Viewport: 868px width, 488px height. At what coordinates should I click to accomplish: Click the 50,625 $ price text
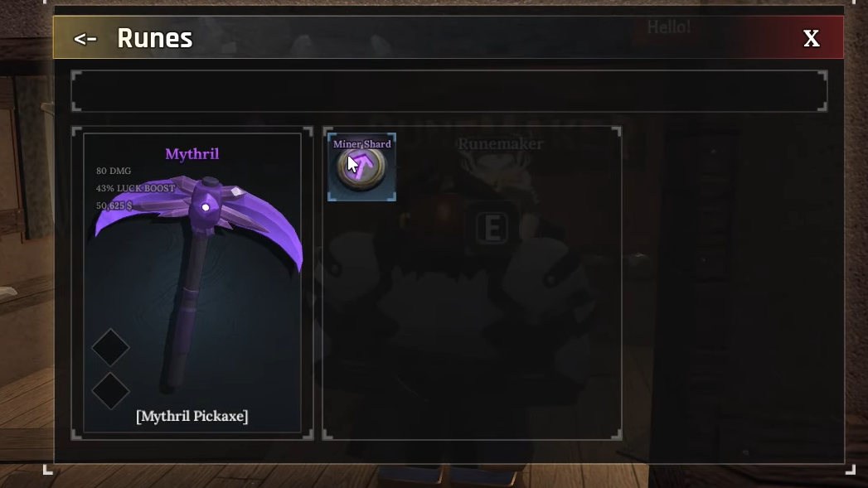click(x=114, y=205)
